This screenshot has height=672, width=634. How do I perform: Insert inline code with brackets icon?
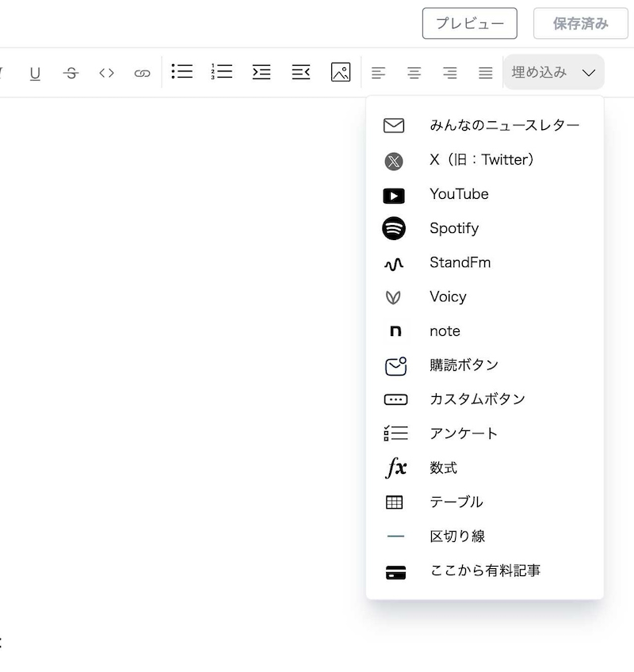pos(106,73)
